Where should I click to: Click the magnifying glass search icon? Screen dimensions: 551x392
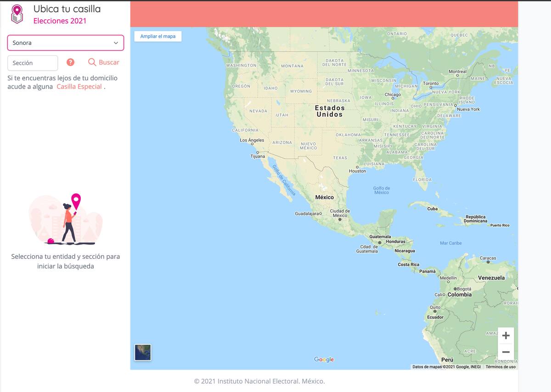[92, 62]
